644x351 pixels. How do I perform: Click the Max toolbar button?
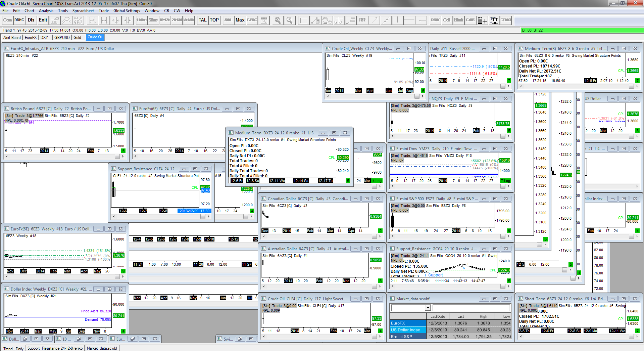(240, 20)
